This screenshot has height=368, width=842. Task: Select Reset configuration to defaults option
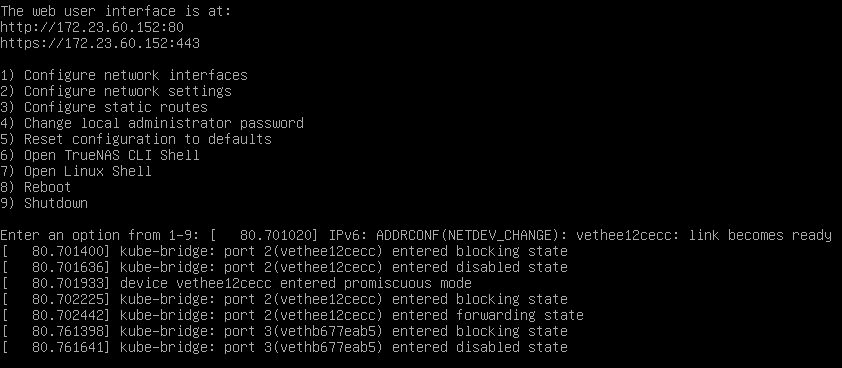click(136, 139)
